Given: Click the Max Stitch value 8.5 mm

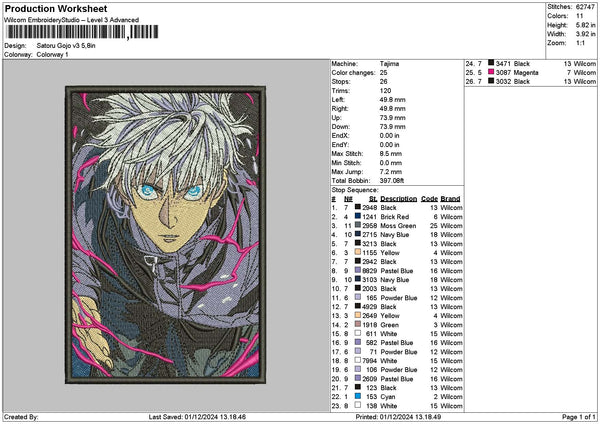Looking at the screenshot, I should [x=391, y=153].
